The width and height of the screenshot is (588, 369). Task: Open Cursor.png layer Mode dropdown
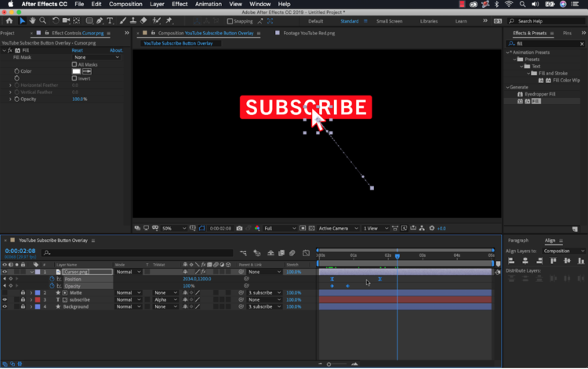point(129,272)
